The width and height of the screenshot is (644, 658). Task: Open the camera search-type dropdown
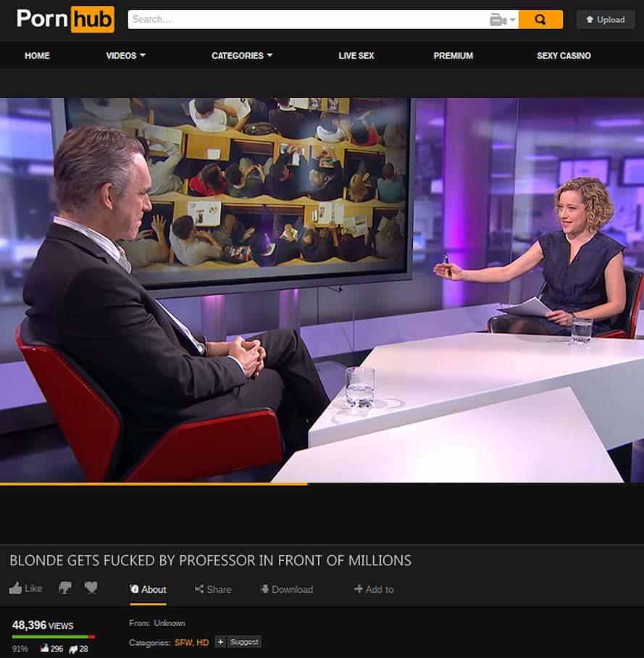[x=503, y=20]
